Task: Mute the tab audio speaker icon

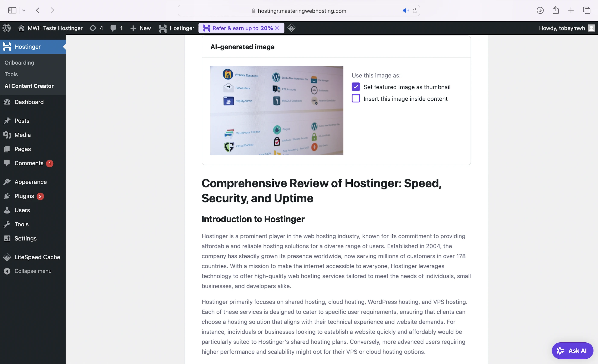Action: point(405,11)
